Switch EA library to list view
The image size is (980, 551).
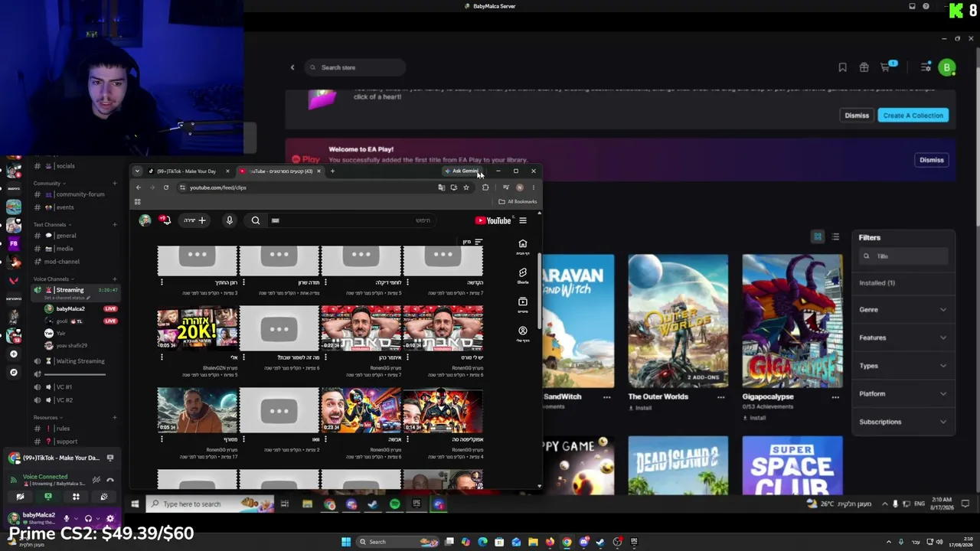click(x=835, y=237)
